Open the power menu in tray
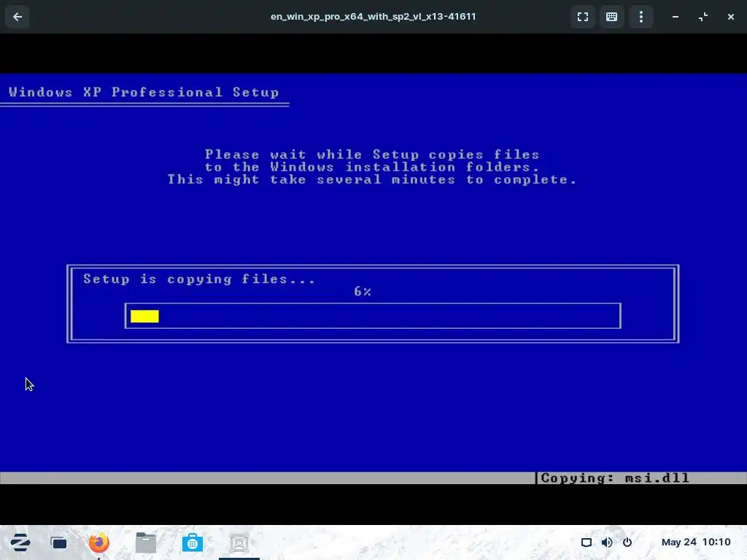 click(627, 542)
